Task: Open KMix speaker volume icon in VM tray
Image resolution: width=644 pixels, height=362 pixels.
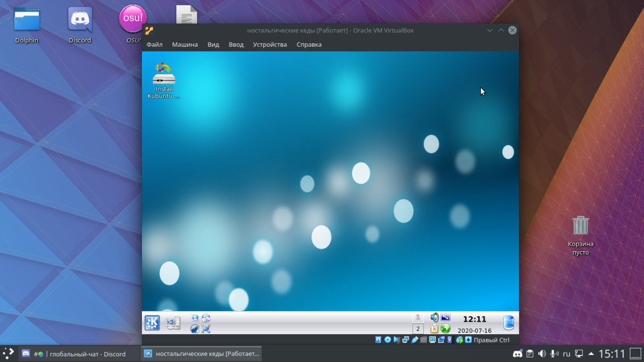Action: 434,318
